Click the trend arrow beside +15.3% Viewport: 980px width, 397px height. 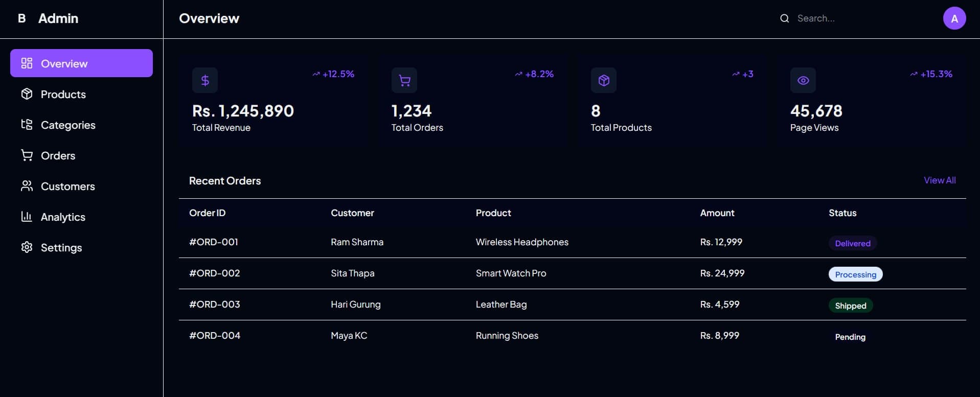coord(914,74)
